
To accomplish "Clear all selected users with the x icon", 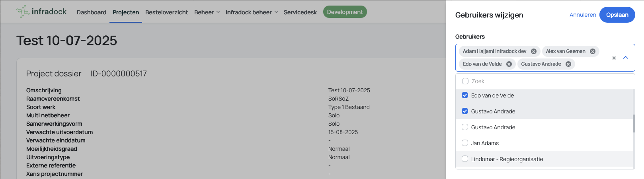I will point(614,58).
